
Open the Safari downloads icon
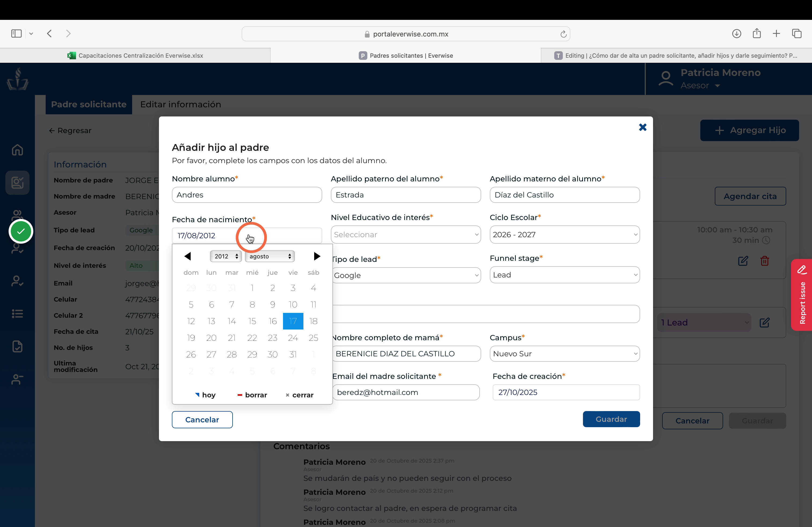(737, 33)
